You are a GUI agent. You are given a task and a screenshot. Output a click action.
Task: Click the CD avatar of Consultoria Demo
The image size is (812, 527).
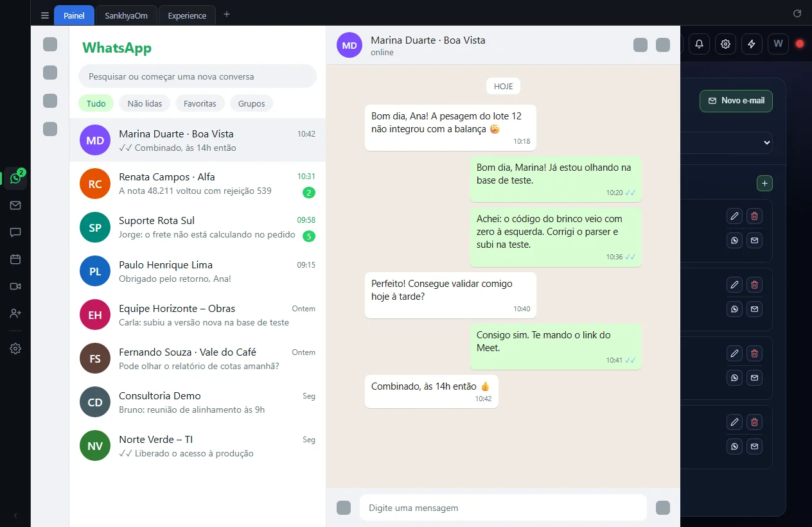(95, 402)
